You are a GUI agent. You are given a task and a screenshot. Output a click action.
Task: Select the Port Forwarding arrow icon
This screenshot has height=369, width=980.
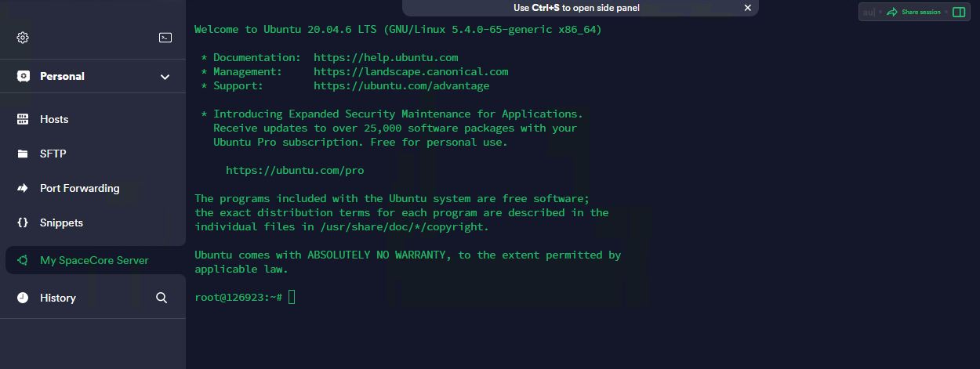(x=23, y=188)
